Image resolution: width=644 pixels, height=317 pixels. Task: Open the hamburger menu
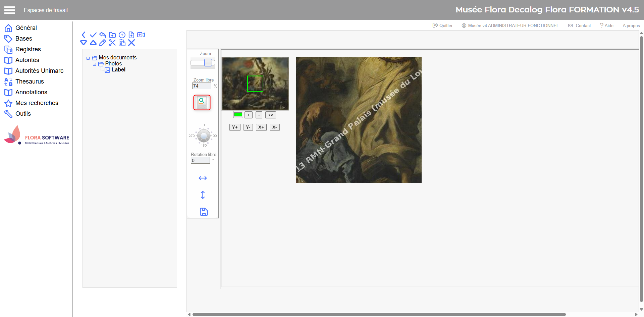click(x=10, y=10)
